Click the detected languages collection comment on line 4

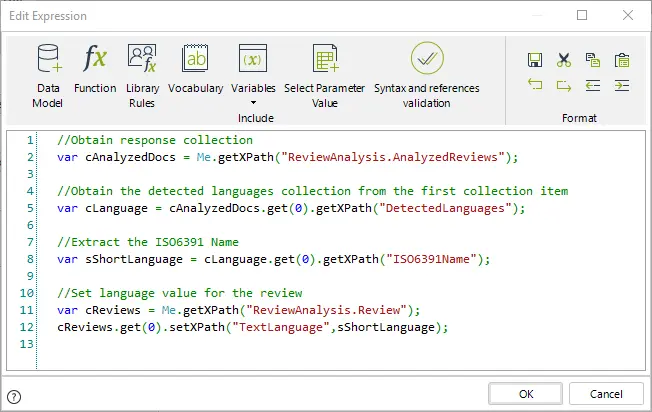coord(313,191)
